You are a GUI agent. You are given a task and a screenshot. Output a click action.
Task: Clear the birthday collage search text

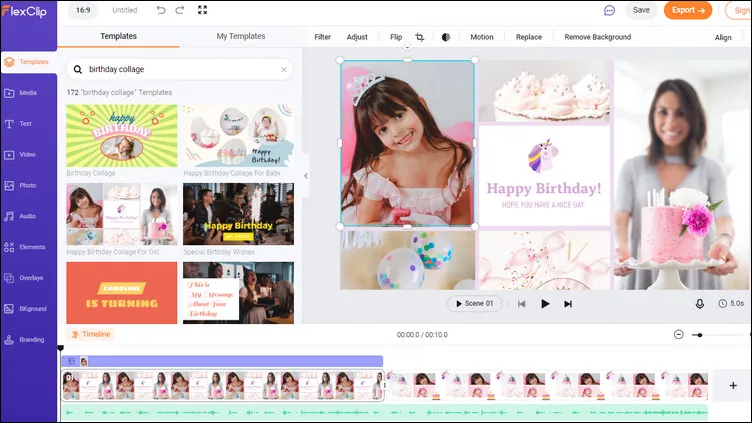point(284,70)
